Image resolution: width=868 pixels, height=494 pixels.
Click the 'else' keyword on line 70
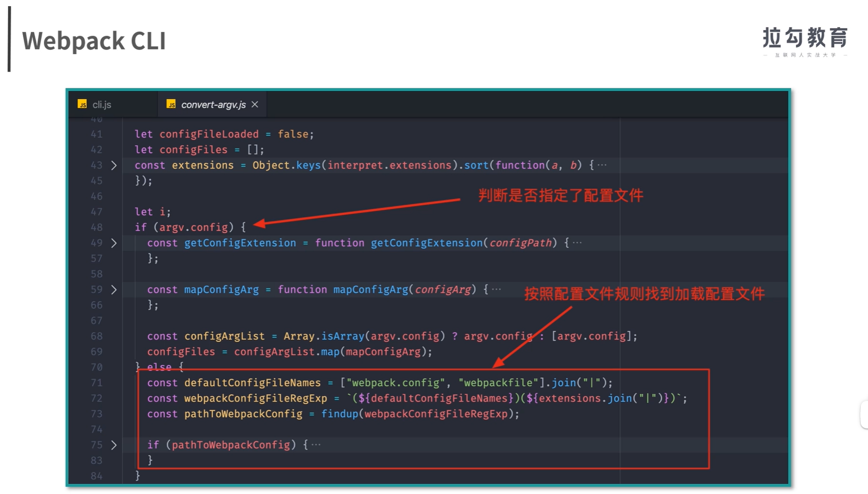tap(159, 367)
